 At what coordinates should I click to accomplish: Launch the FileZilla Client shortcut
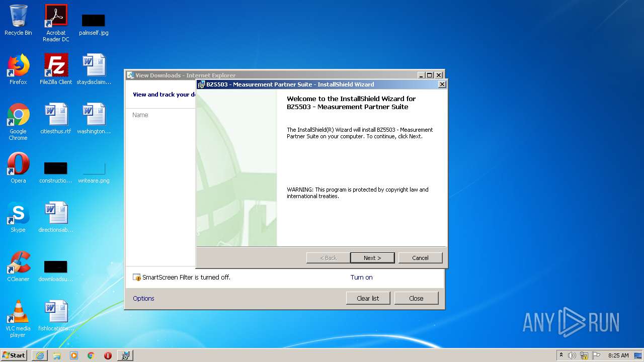pos(56,69)
